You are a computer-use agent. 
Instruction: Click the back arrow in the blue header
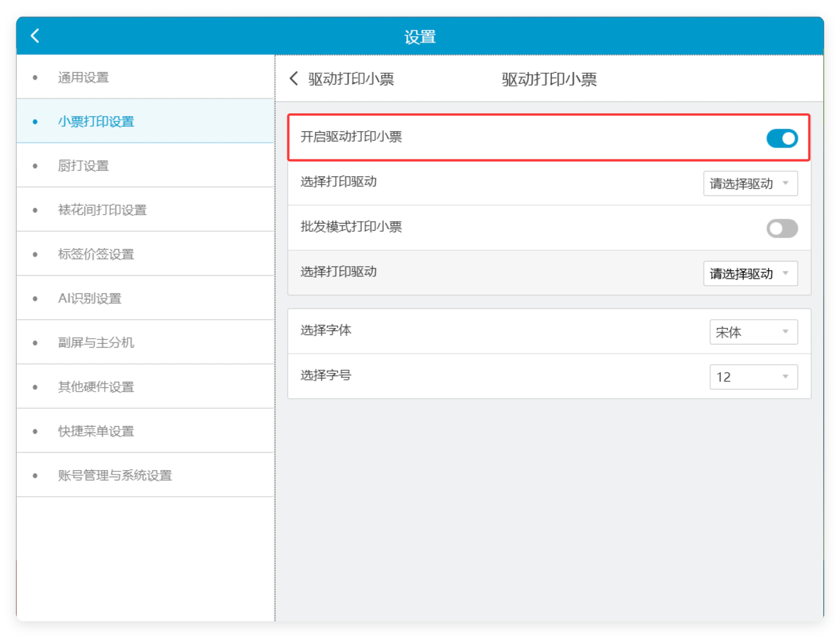coord(35,36)
